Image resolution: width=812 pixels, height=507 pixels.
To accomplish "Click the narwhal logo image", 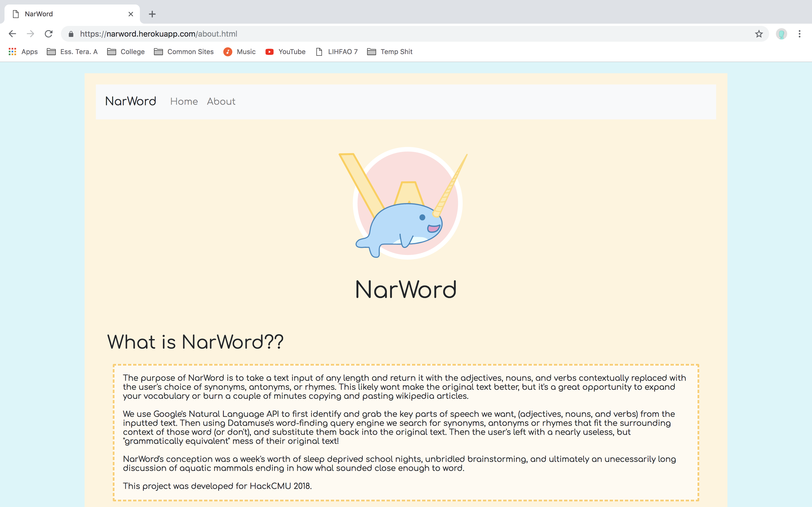I will click(x=405, y=203).
